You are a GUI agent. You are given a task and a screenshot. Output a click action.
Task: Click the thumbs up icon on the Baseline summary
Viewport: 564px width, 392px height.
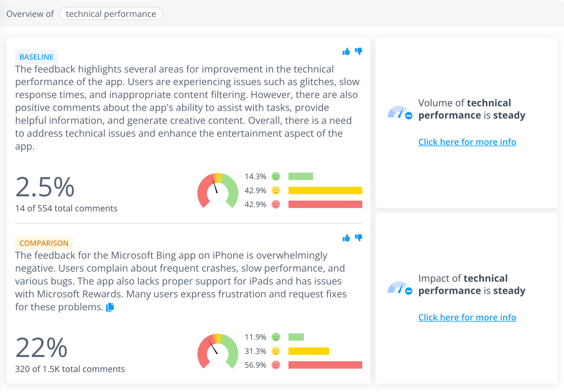pos(346,51)
